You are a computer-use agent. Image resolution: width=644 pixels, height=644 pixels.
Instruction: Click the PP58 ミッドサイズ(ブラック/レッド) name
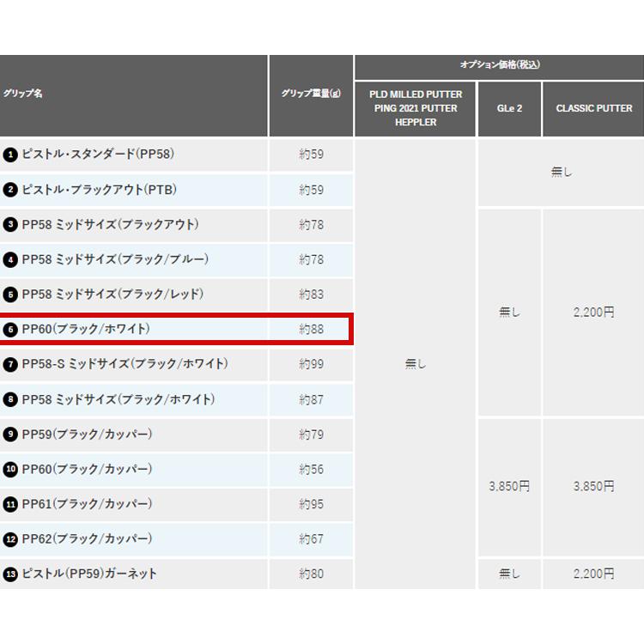[x=112, y=295]
